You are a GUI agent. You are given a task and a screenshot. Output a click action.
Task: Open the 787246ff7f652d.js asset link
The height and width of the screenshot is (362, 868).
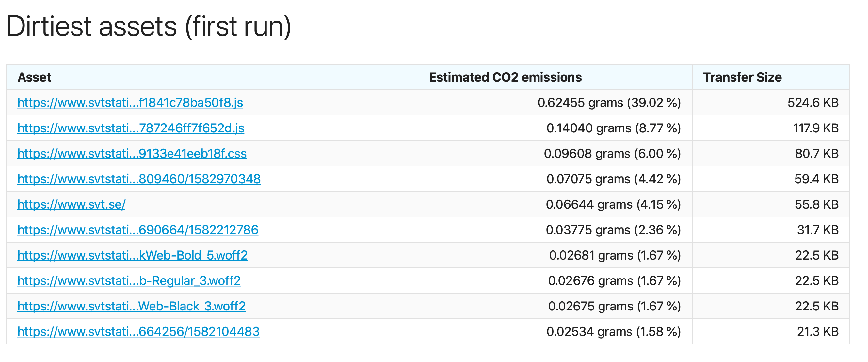pos(131,128)
